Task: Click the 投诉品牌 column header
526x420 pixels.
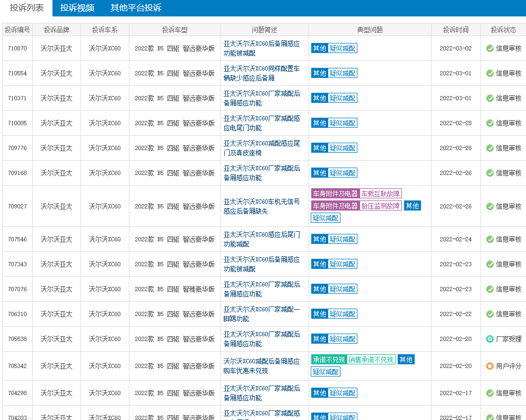Action: click(x=56, y=30)
